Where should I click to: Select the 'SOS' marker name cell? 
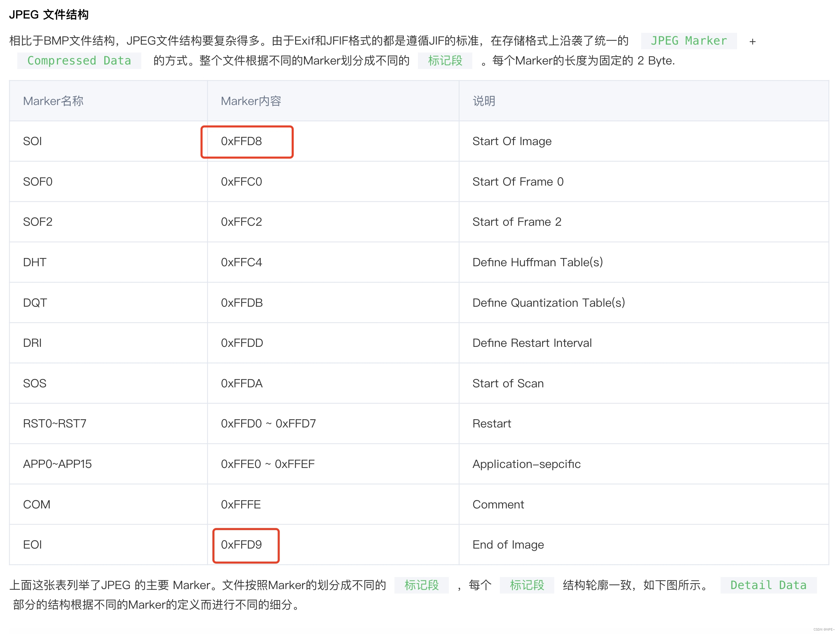coord(108,384)
